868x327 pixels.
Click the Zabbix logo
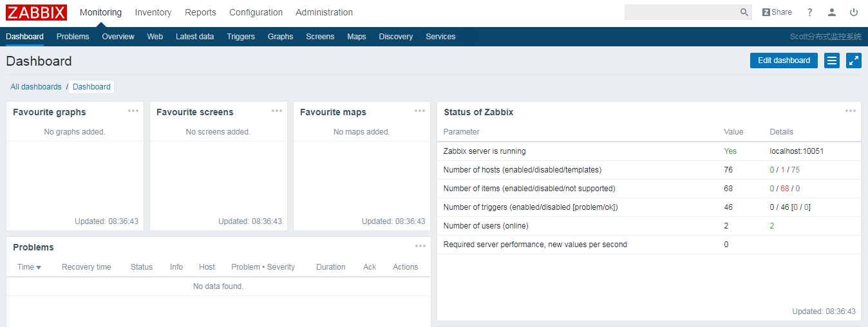click(x=37, y=12)
